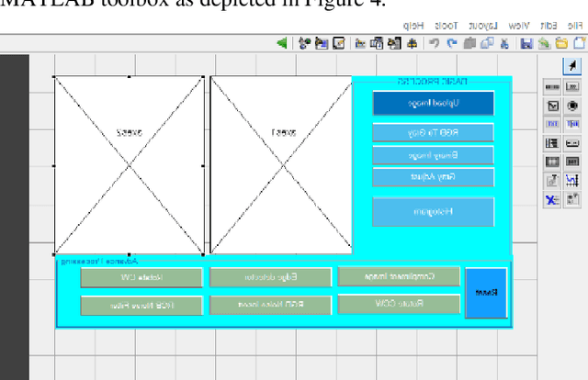
Task: Click the blue Reset button
Action: coord(485,293)
